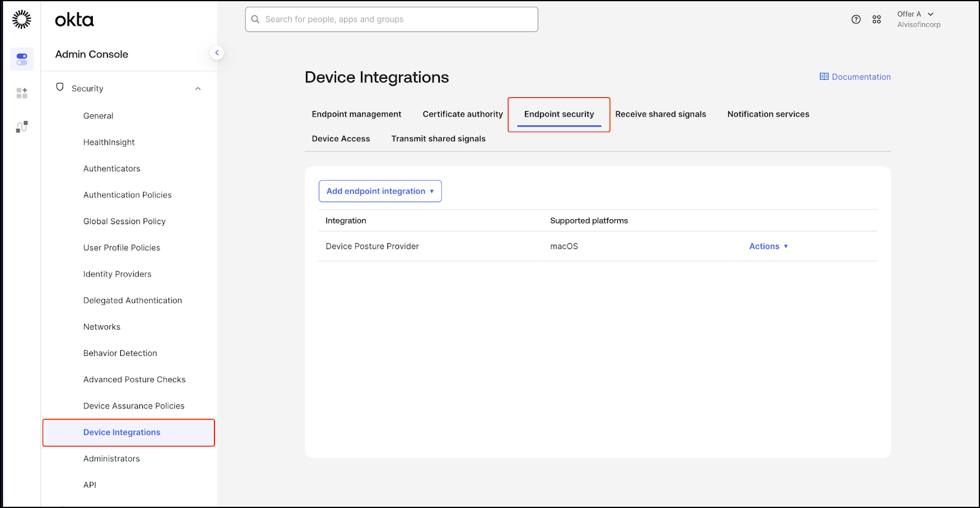Open the Offer A account dropdown

point(915,14)
